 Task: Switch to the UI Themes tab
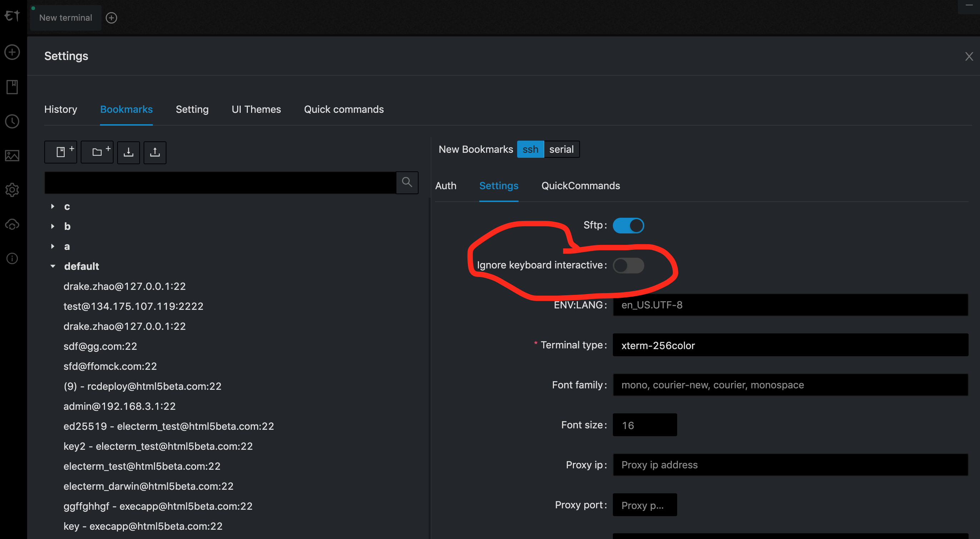[256, 110]
